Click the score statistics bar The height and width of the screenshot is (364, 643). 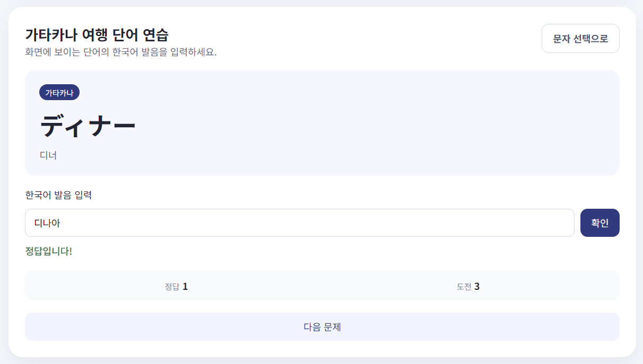click(322, 285)
